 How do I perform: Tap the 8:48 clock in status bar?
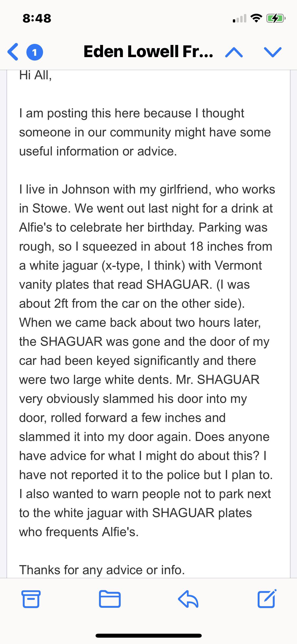tap(37, 19)
